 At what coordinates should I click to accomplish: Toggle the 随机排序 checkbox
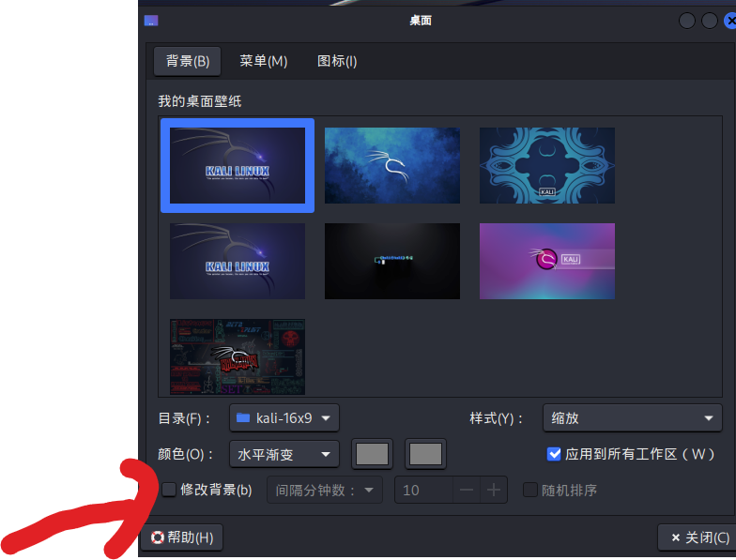coord(530,490)
